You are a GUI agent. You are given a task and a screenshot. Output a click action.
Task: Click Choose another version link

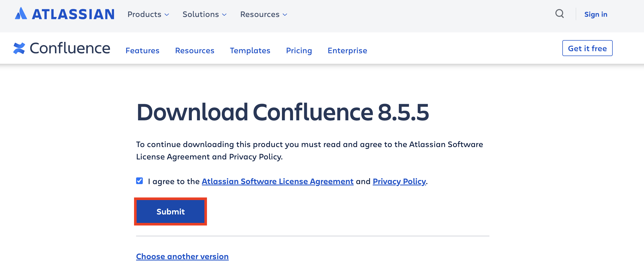pos(182,256)
